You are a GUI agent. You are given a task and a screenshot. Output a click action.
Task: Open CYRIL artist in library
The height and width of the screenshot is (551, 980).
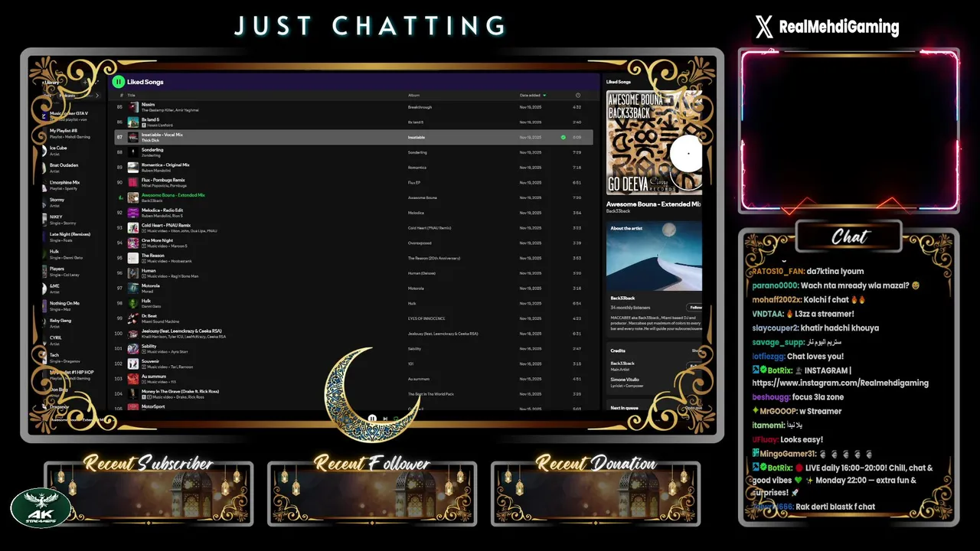point(69,340)
